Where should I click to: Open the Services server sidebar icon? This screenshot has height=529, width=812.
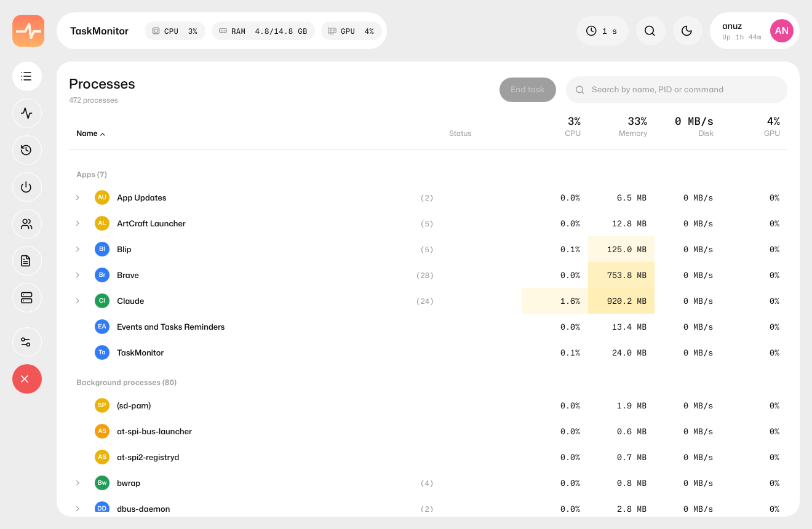click(26, 298)
